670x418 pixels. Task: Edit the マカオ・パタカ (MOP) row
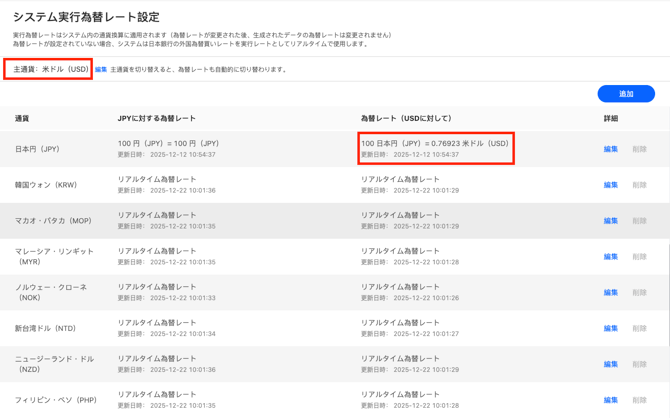pyautogui.click(x=611, y=221)
